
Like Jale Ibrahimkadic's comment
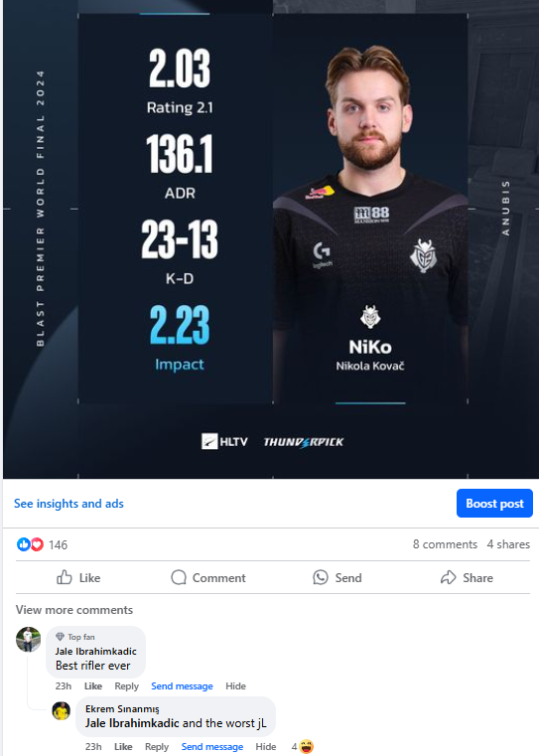[x=93, y=685]
